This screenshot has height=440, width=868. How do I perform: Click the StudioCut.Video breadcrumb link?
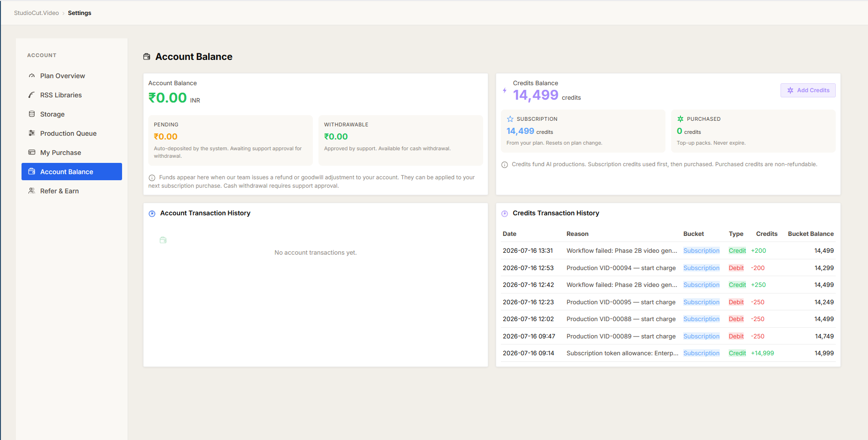coord(36,13)
